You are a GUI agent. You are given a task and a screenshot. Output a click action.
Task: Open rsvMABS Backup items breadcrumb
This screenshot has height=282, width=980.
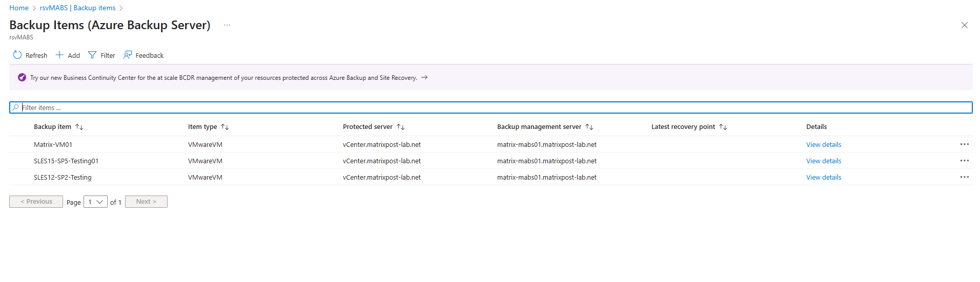[x=77, y=8]
